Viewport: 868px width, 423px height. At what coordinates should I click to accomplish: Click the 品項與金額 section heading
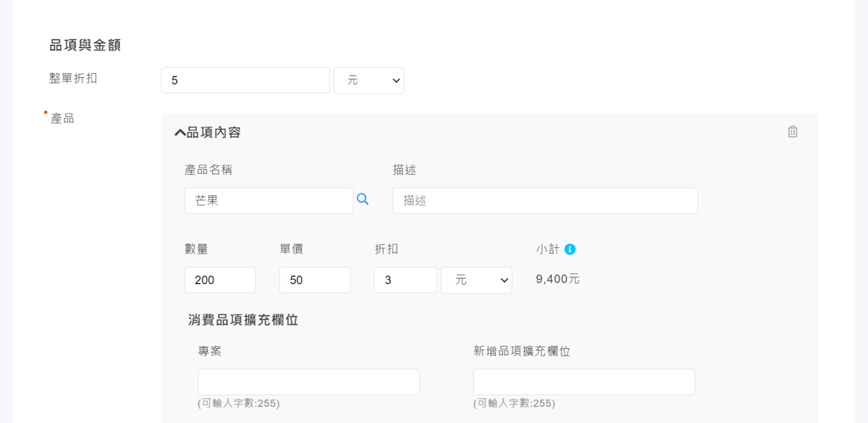coord(85,45)
